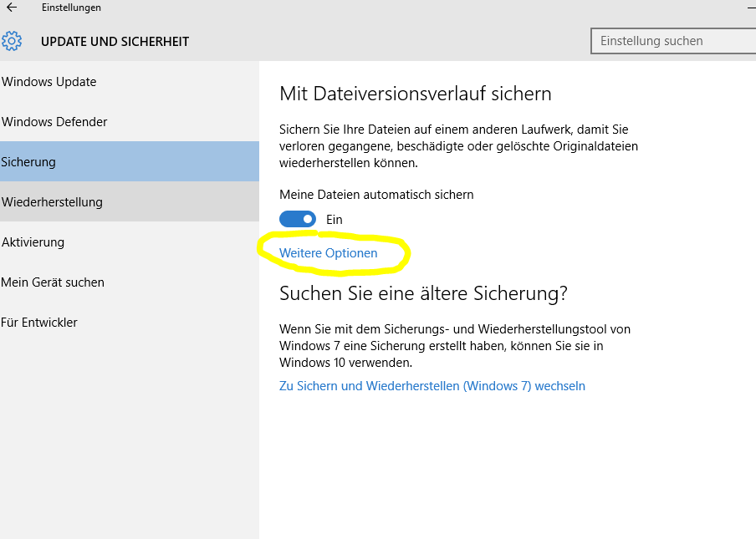The image size is (756, 539).
Task: Click the 'Einstellungen' window title text
Action: point(71,8)
